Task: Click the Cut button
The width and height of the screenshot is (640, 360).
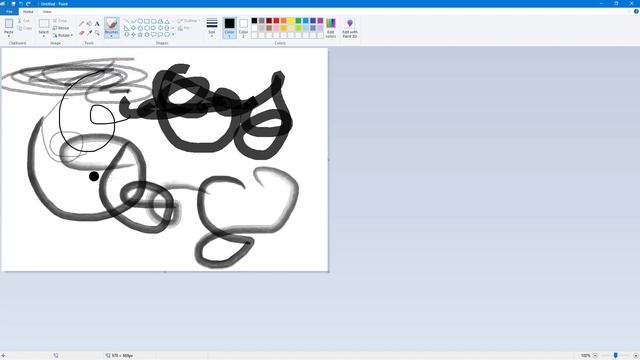Action: tap(24, 21)
